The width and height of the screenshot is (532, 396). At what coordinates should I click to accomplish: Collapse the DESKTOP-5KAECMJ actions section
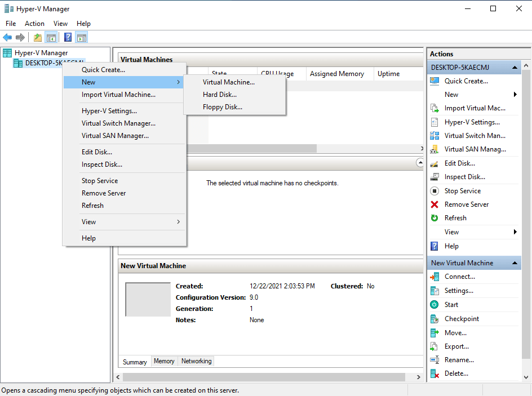515,68
